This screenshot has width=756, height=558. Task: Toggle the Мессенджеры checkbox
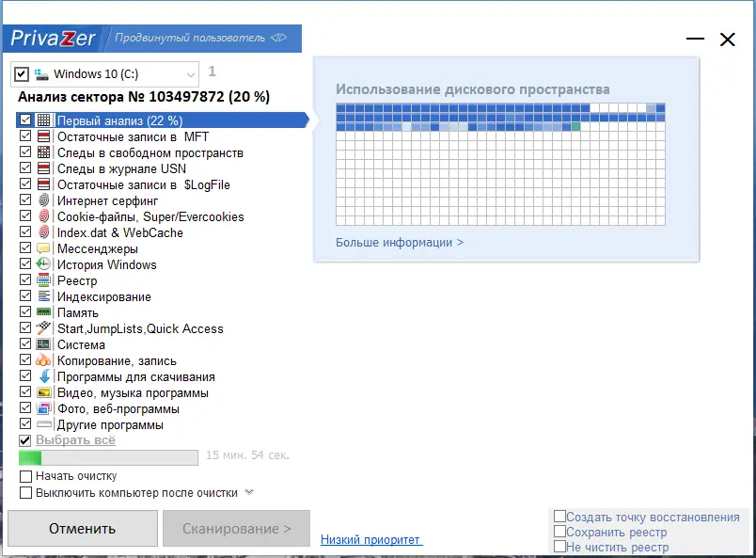(x=25, y=248)
